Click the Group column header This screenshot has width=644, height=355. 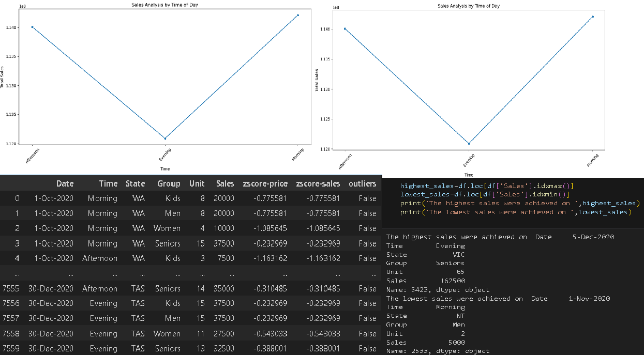coord(169,183)
